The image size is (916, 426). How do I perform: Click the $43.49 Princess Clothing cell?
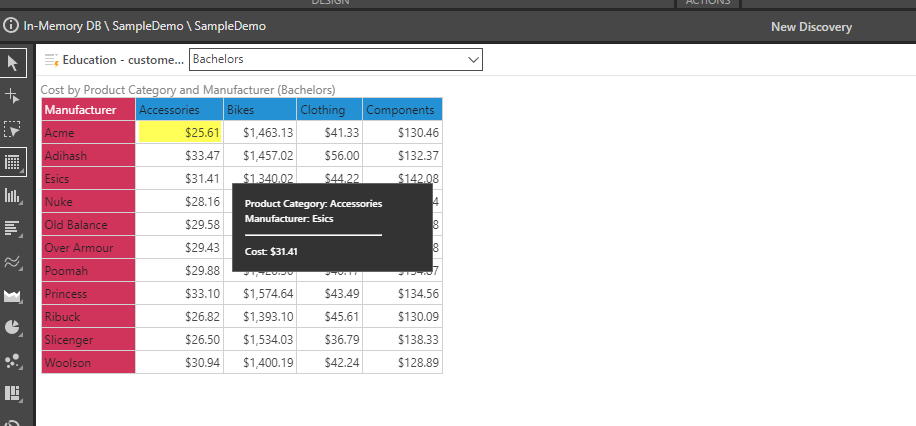point(329,293)
